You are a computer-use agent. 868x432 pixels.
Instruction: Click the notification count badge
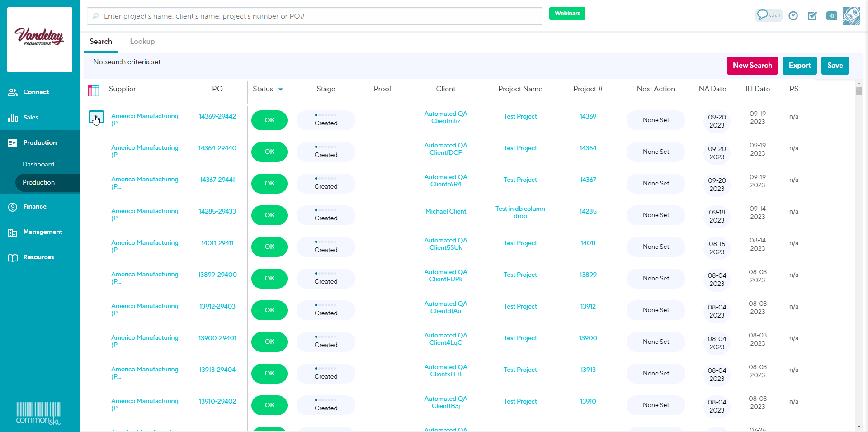(831, 16)
